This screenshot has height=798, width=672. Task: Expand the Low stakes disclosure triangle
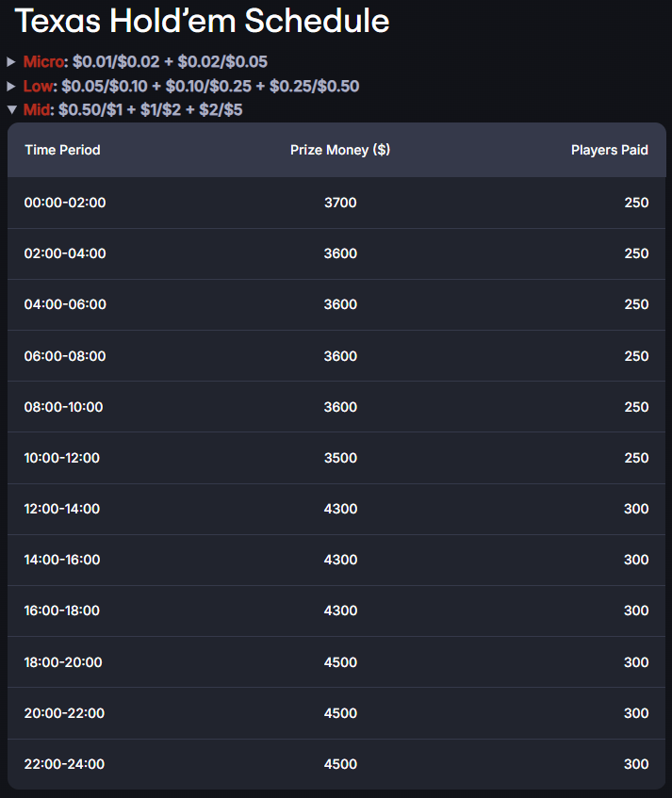(x=11, y=86)
